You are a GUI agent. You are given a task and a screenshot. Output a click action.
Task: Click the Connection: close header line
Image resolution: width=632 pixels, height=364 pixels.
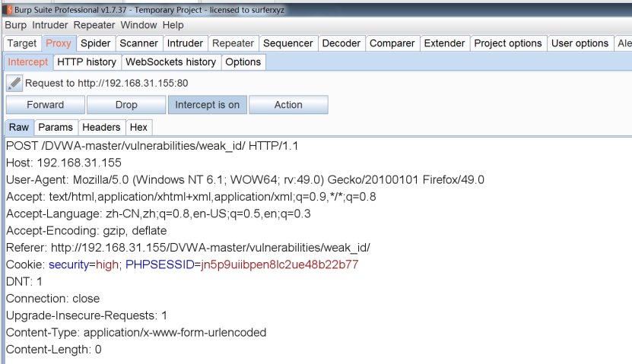click(x=52, y=299)
